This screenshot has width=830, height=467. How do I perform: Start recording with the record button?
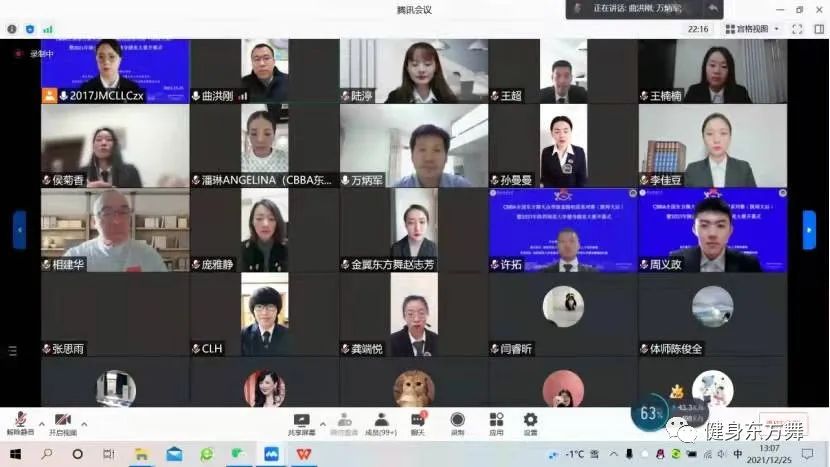(x=457, y=424)
